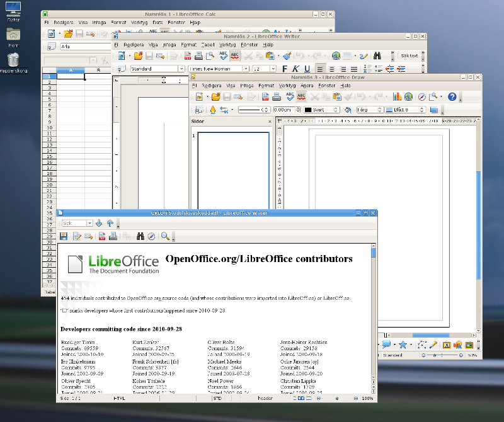The width and height of the screenshot is (504, 422).
Task: Click paint bucket Area icon in Draw
Action: (348, 110)
